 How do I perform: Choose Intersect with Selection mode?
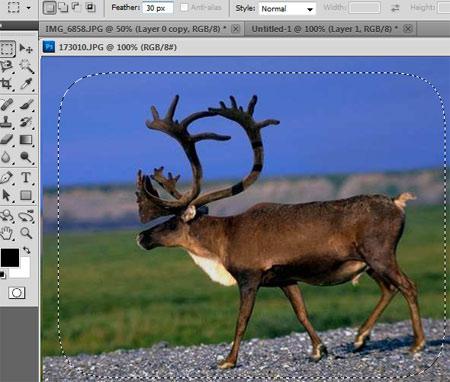pyautogui.click(x=90, y=7)
